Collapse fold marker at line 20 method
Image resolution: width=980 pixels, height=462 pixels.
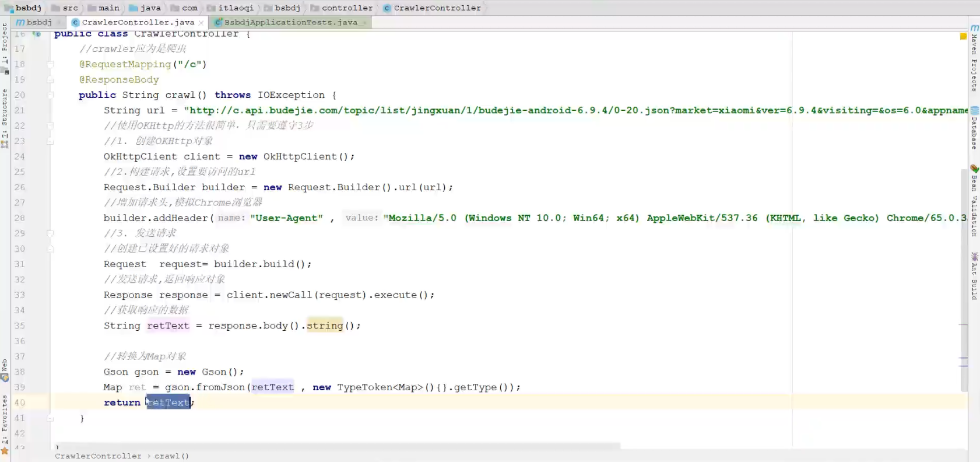pyautogui.click(x=50, y=95)
